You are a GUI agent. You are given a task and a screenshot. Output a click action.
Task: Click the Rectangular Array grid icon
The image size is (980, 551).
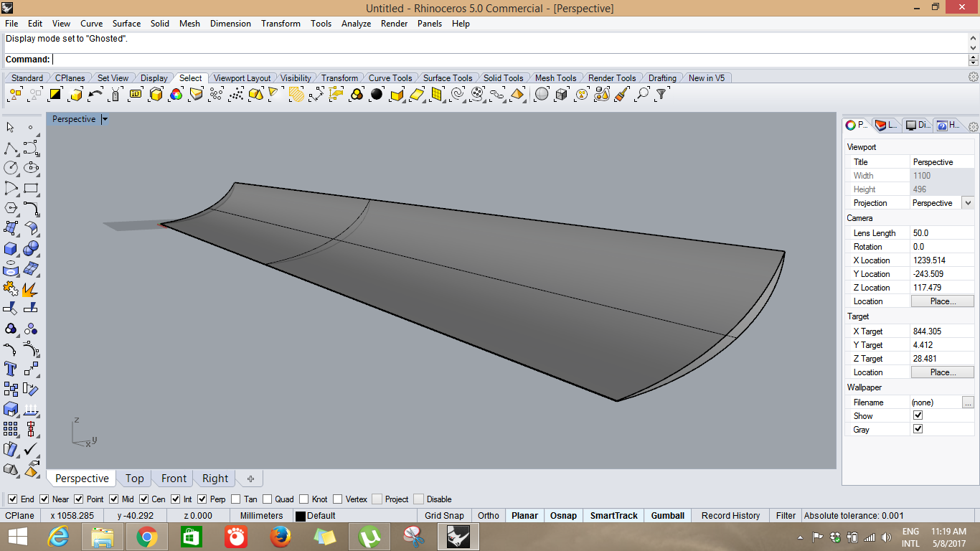click(11, 429)
